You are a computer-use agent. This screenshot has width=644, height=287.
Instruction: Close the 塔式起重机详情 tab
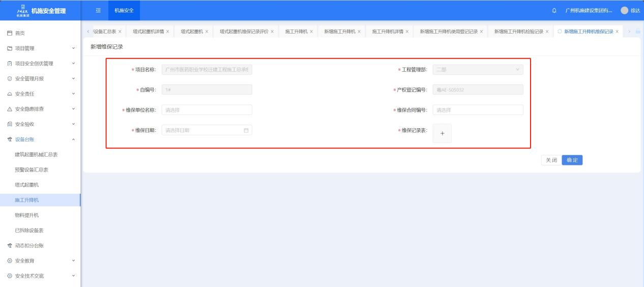pos(168,32)
